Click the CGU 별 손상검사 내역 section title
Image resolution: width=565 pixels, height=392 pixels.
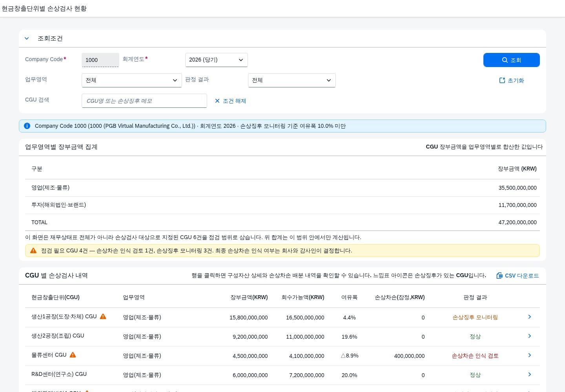click(56, 276)
